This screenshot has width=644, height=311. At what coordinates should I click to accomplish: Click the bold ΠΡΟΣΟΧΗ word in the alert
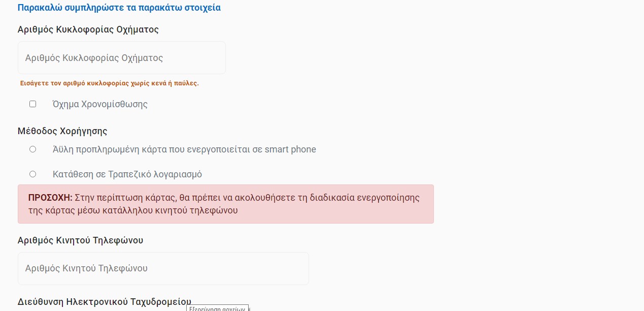coord(50,198)
